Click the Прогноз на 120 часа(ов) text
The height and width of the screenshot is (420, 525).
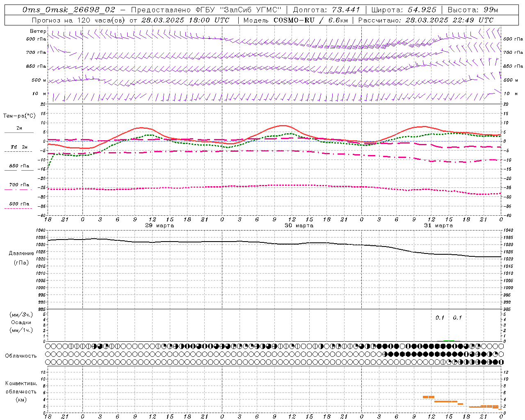pyautogui.click(x=78, y=20)
